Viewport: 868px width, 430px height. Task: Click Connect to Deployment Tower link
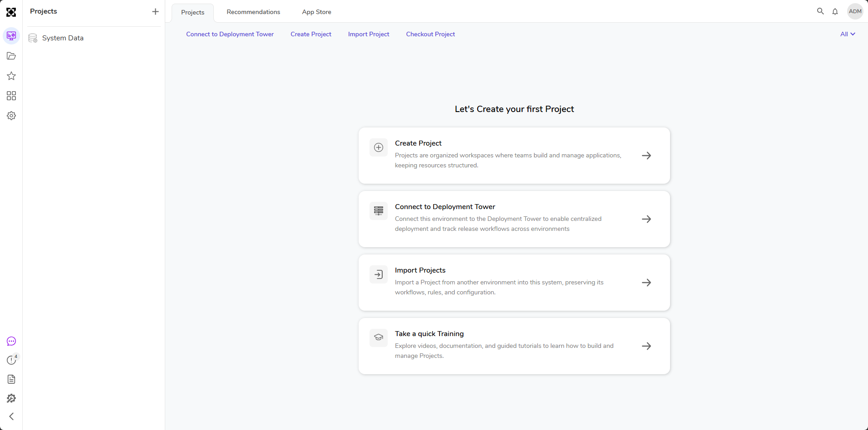pyautogui.click(x=230, y=34)
